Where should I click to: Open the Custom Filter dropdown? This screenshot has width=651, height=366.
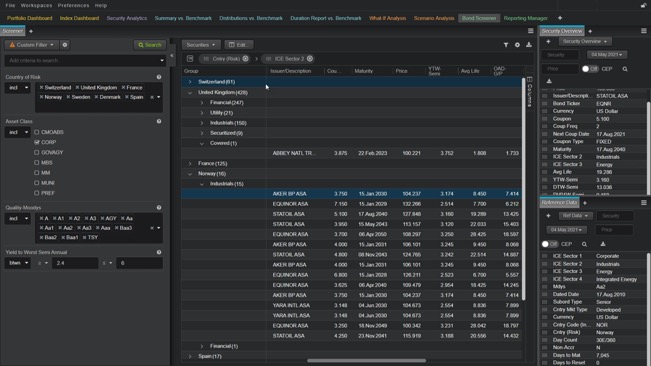coord(32,45)
